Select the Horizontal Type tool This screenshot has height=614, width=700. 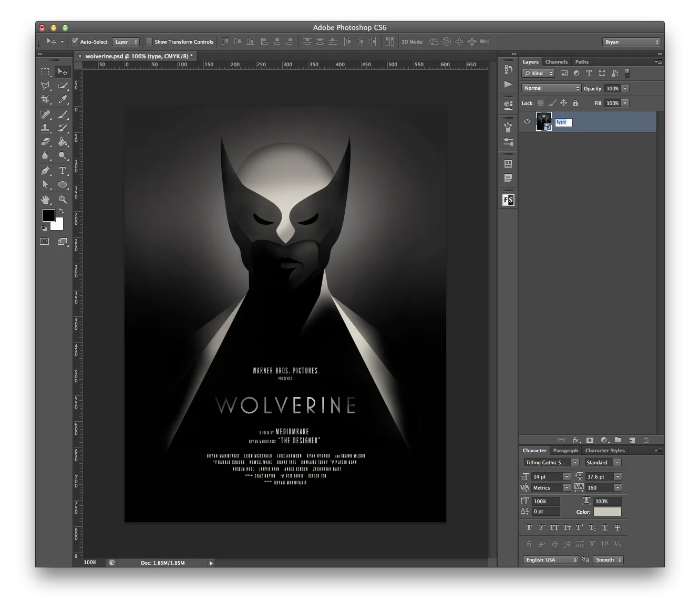pos(63,171)
